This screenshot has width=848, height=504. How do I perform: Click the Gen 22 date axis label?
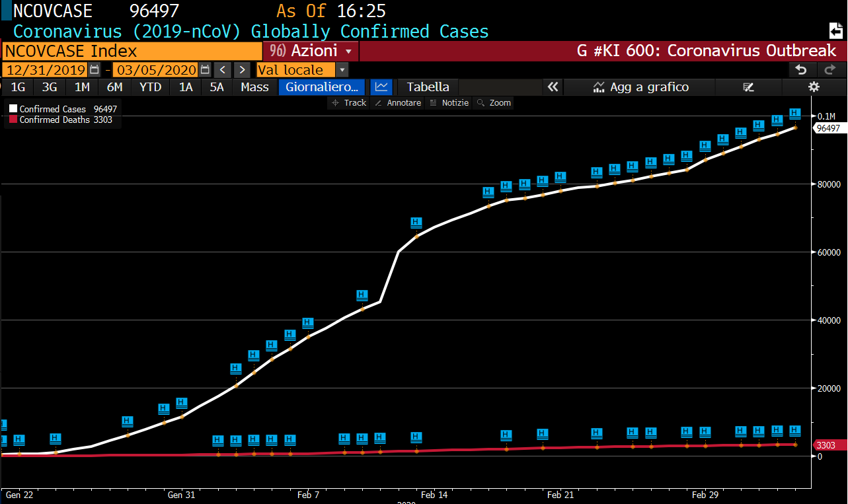tap(19, 495)
